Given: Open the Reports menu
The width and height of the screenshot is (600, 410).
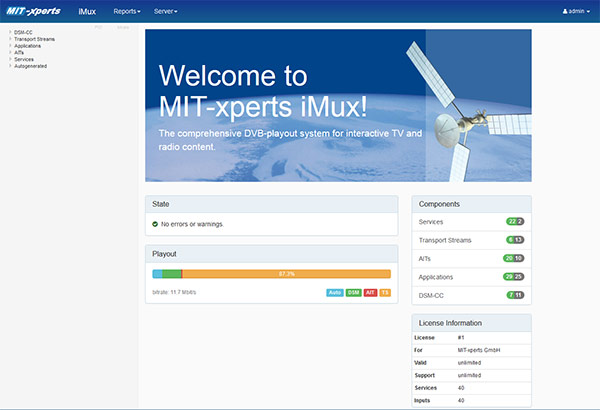Looking at the screenshot, I should pos(127,11).
